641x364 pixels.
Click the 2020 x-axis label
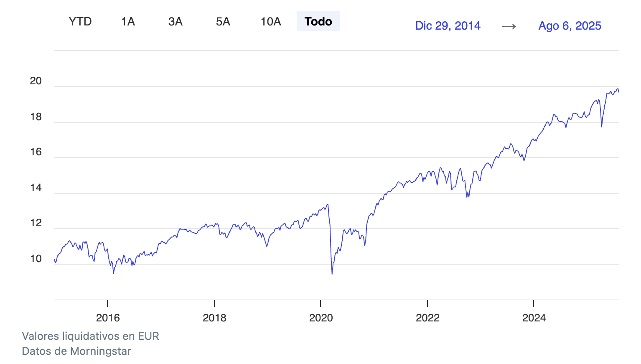(321, 318)
